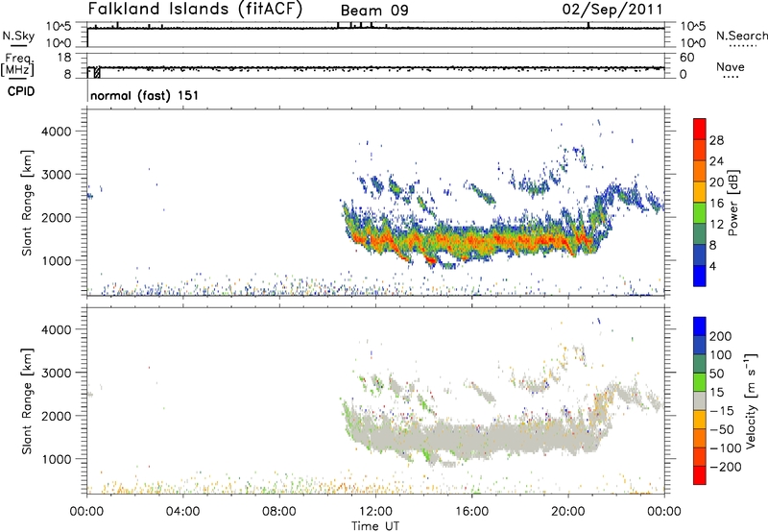The height and width of the screenshot is (532, 768).
Task: Click the 'Velocity [m s-1]' colorbar label
Action: [750, 400]
